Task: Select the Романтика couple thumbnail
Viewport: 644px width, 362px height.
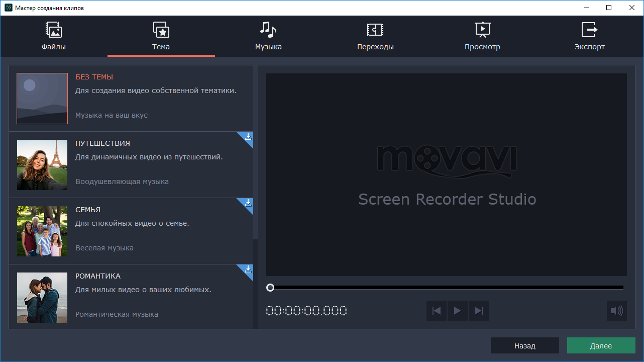Action: pos(42,298)
